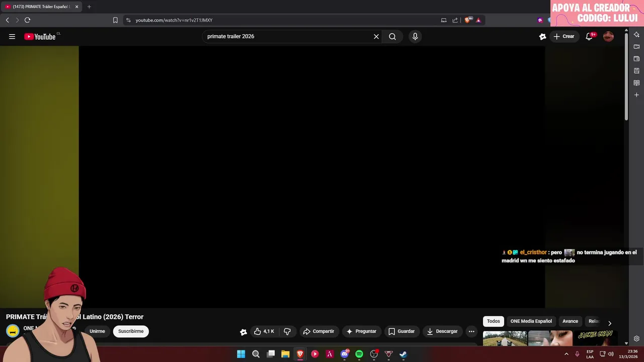This screenshot has width=644, height=362.
Task: Open Brave Wallet in the sidebar
Action: [636, 59]
